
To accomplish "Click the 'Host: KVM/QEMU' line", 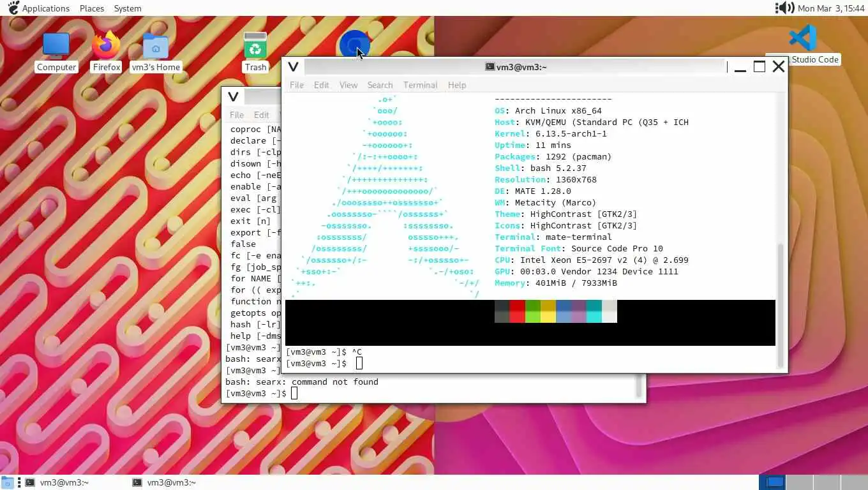I will tap(592, 122).
